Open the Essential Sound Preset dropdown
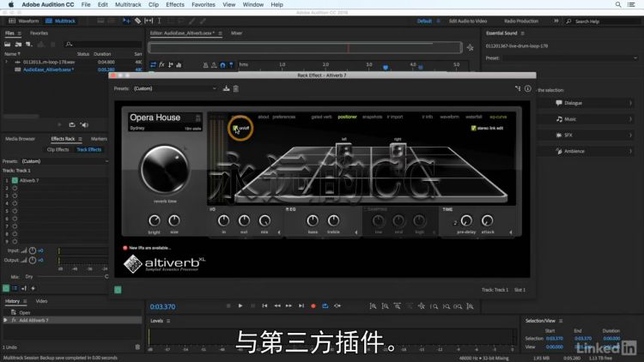Screen dimensions: 644x362 (570, 58)
